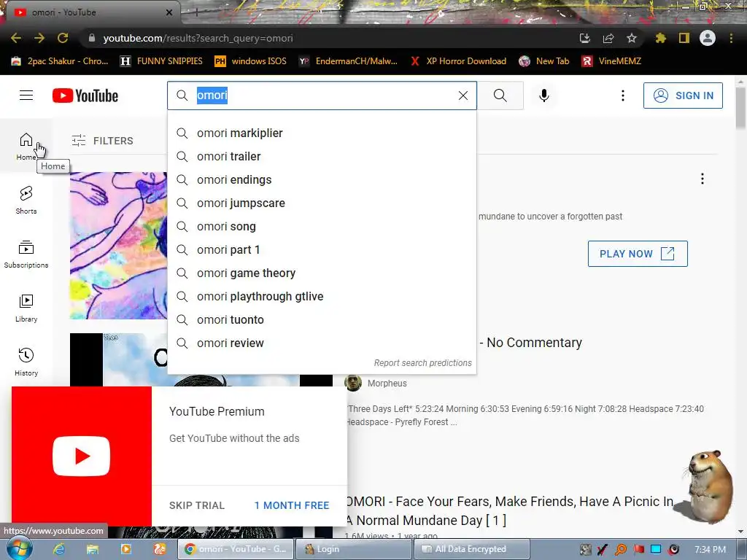Open the YouTube hamburger guide menu
Screen dimensions: 747x560
point(26,96)
